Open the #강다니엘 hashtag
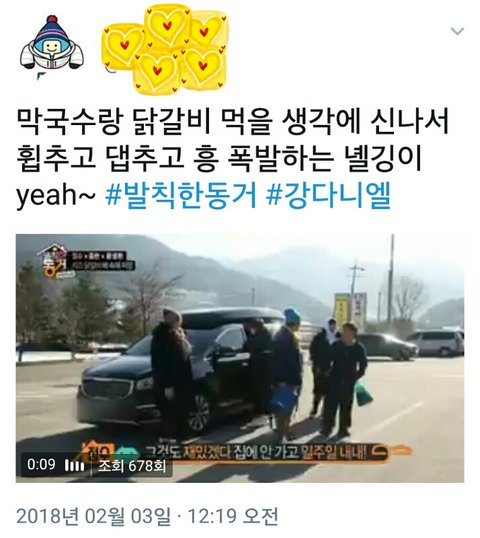This screenshot has width=480, height=538. pyautogui.click(x=328, y=197)
